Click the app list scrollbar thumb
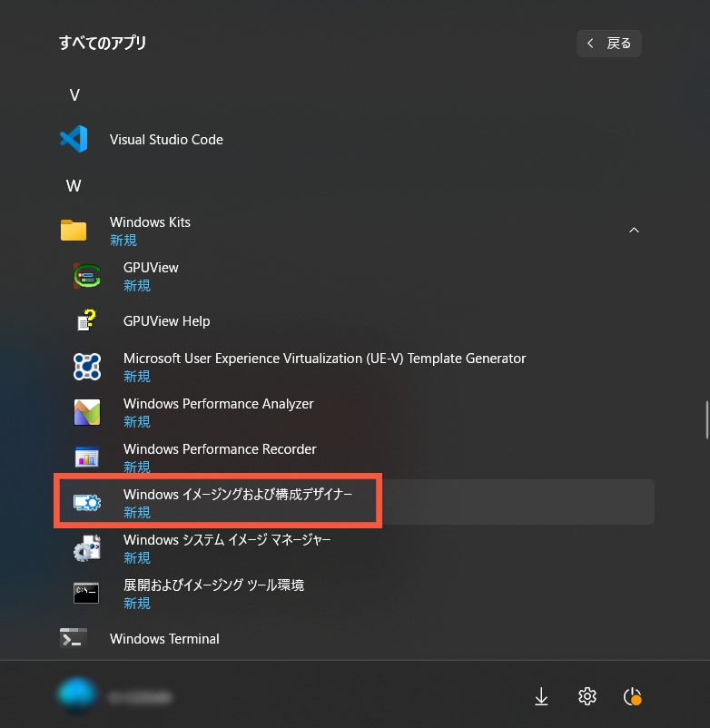The width and height of the screenshot is (710, 728). pyautogui.click(x=706, y=419)
